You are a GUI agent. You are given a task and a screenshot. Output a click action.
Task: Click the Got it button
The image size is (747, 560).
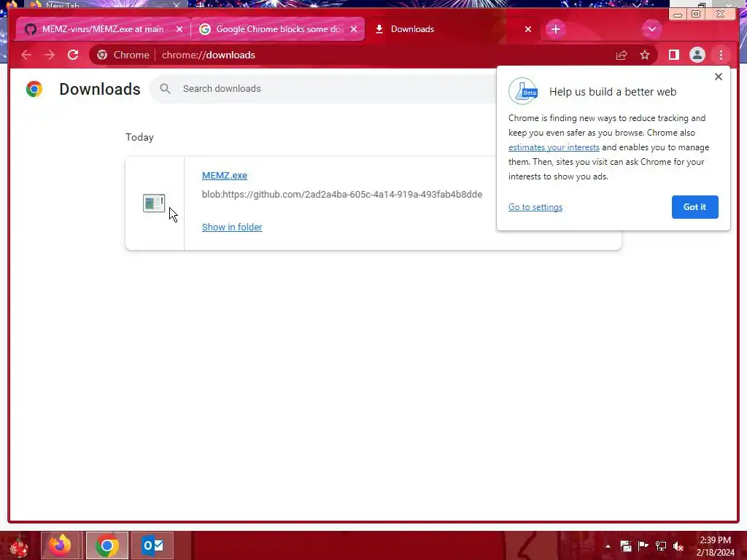(694, 207)
